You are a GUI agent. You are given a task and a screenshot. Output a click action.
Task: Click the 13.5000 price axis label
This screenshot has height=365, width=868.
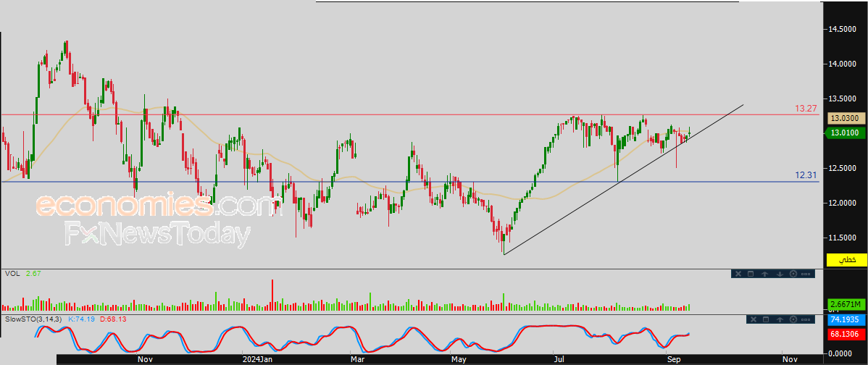(843, 99)
